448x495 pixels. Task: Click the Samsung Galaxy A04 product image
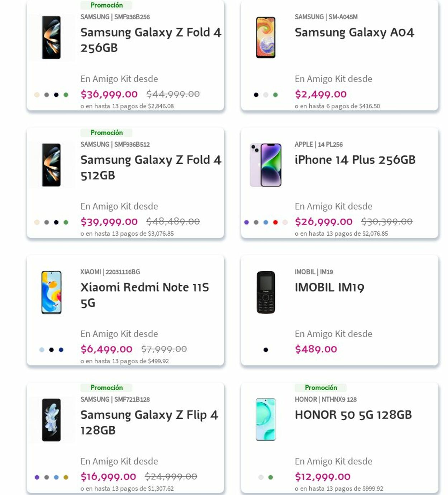(x=266, y=38)
